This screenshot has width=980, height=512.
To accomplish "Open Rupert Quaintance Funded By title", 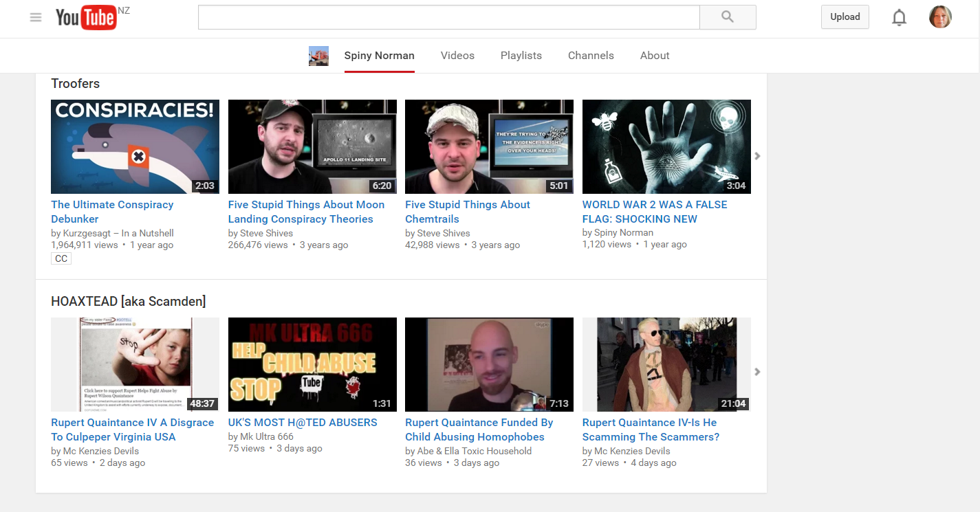I will click(479, 430).
